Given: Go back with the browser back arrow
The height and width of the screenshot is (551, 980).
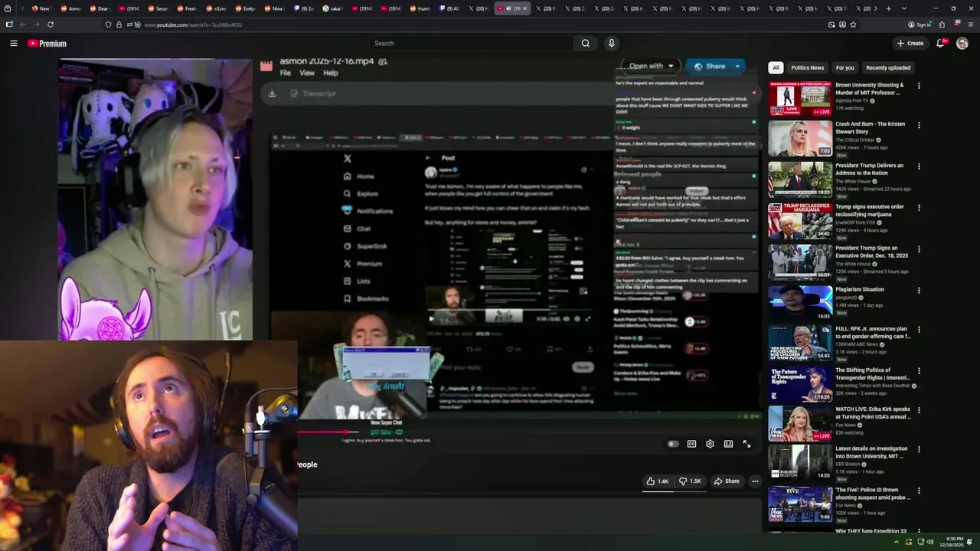Looking at the screenshot, I should pyautogui.click(x=23, y=24).
